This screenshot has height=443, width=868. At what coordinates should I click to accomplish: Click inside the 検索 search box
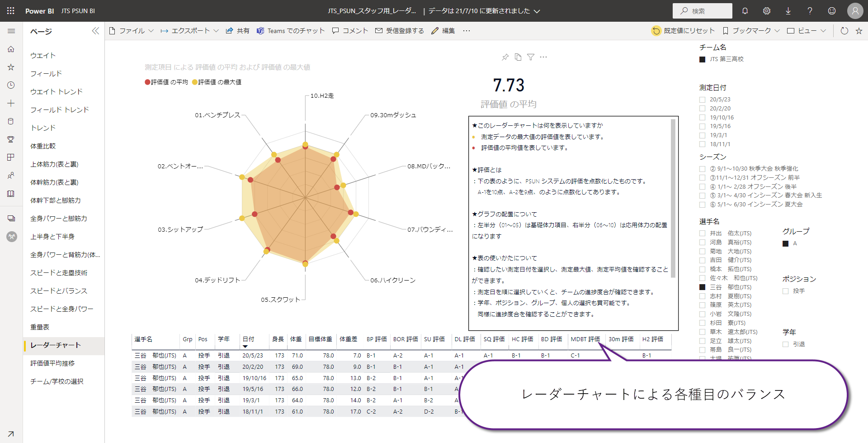pos(702,10)
